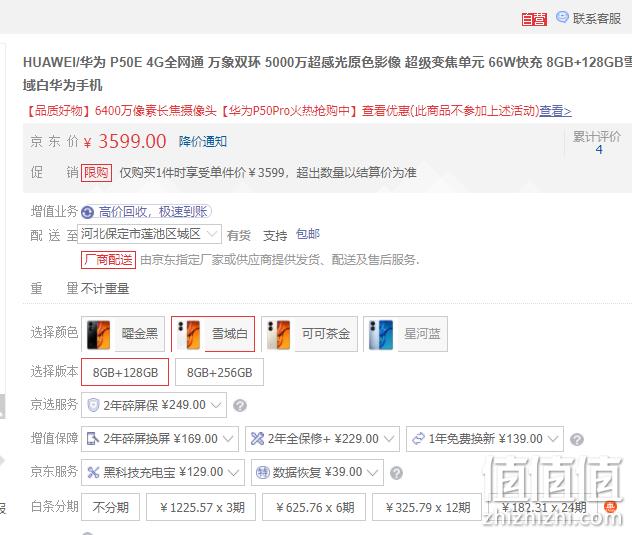Click the 限购 promotion tag
This screenshot has height=535, width=632.
point(96,173)
